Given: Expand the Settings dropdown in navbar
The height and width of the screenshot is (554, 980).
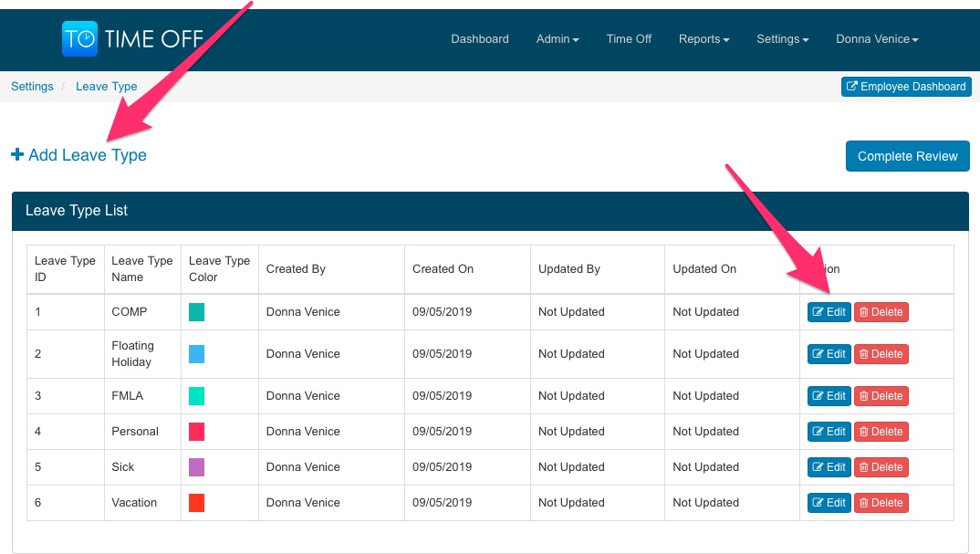Looking at the screenshot, I should tap(783, 39).
